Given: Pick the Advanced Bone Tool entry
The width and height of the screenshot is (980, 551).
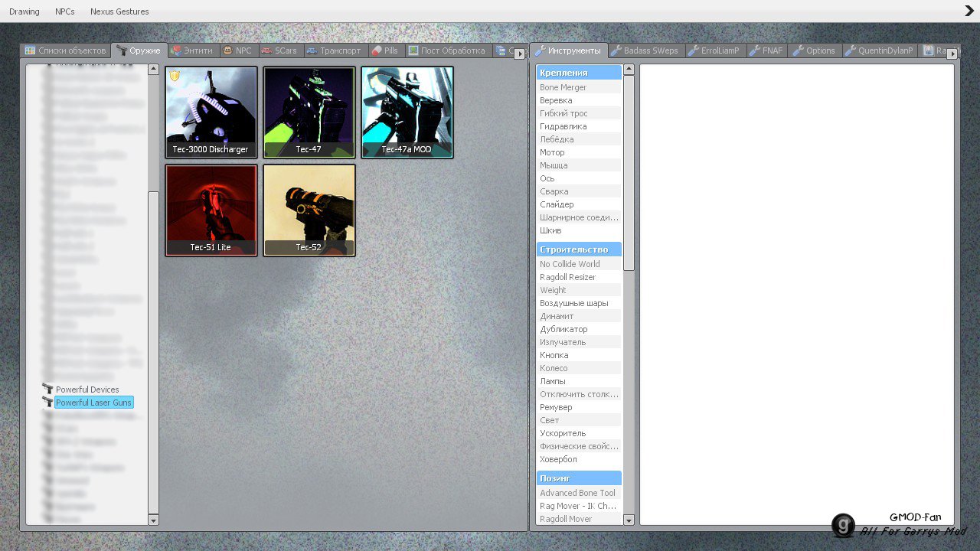Looking at the screenshot, I should [579, 493].
